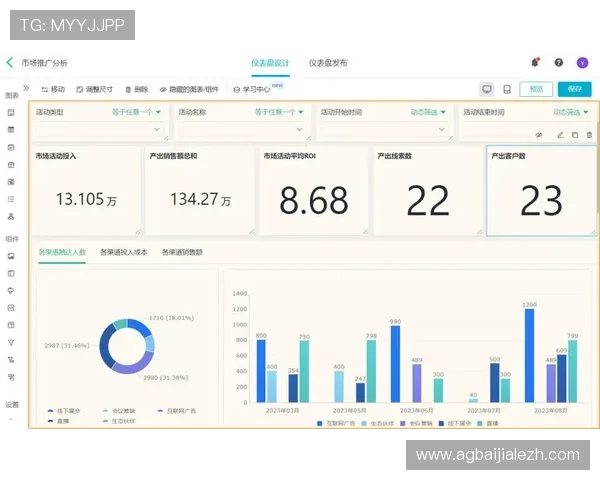Open 动态筛选 dropdown for 活动结束时间
This screenshot has width=600, height=480.
pyautogui.click(x=571, y=112)
